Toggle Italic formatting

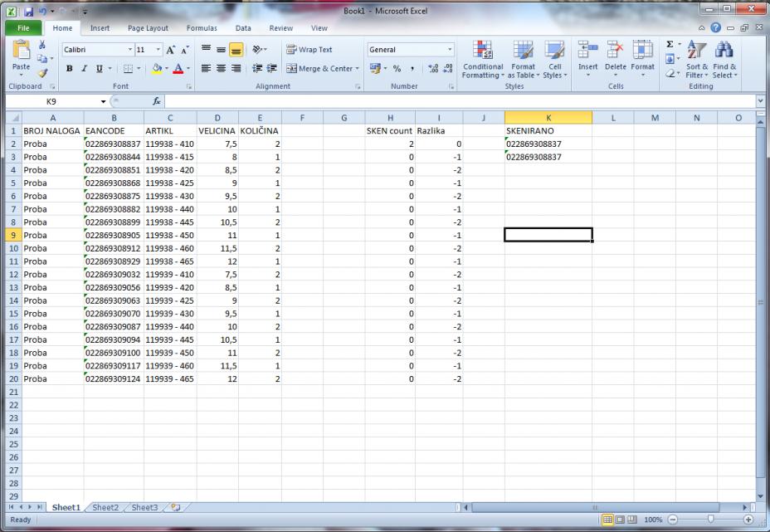pyautogui.click(x=84, y=68)
